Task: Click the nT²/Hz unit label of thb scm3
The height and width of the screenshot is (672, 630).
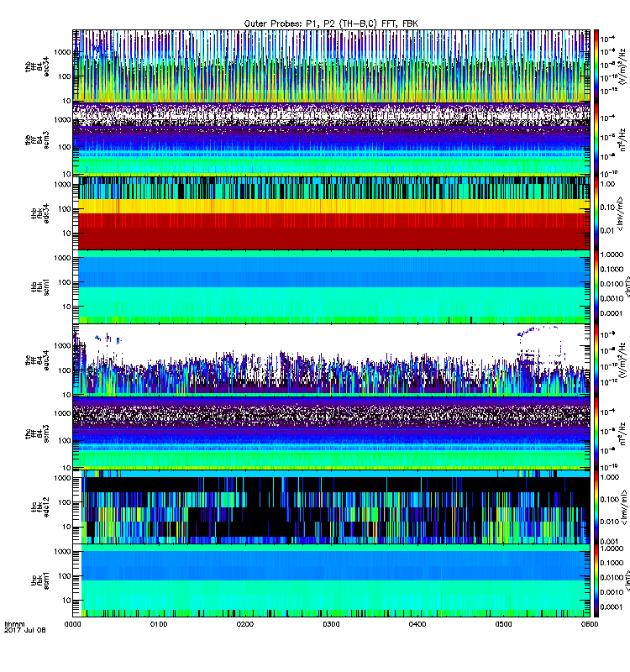Action: point(622,139)
